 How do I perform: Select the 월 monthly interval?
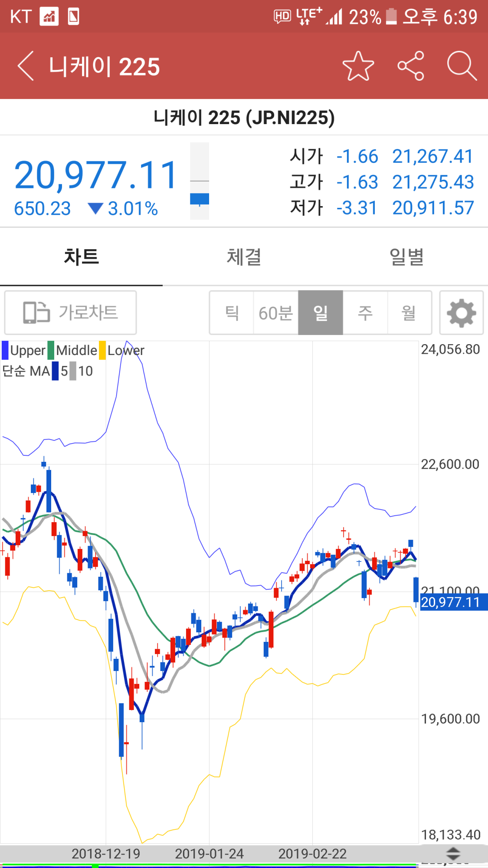pos(409,313)
